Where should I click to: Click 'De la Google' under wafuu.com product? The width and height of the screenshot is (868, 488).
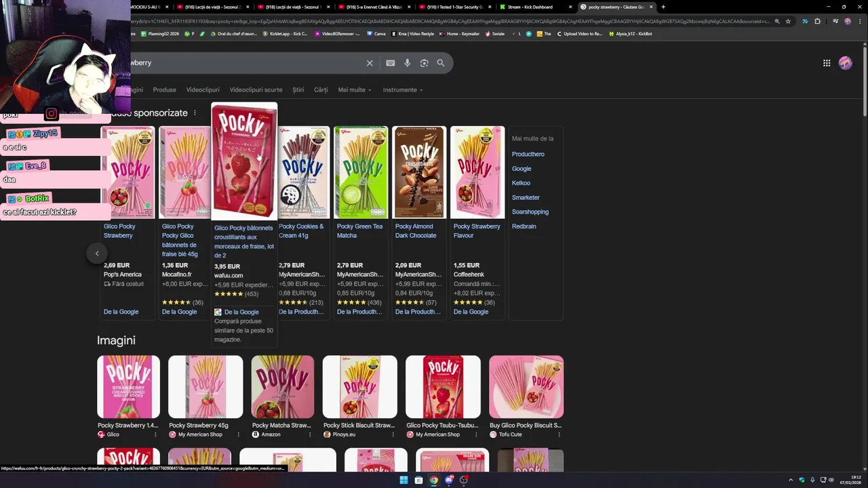(241, 312)
